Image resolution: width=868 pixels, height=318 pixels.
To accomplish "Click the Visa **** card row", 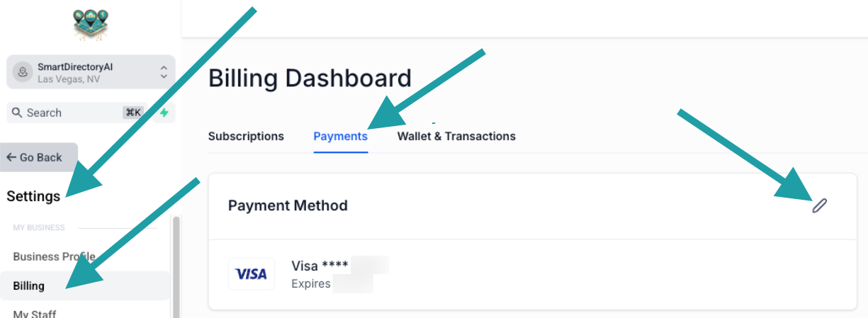I will click(x=532, y=274).
